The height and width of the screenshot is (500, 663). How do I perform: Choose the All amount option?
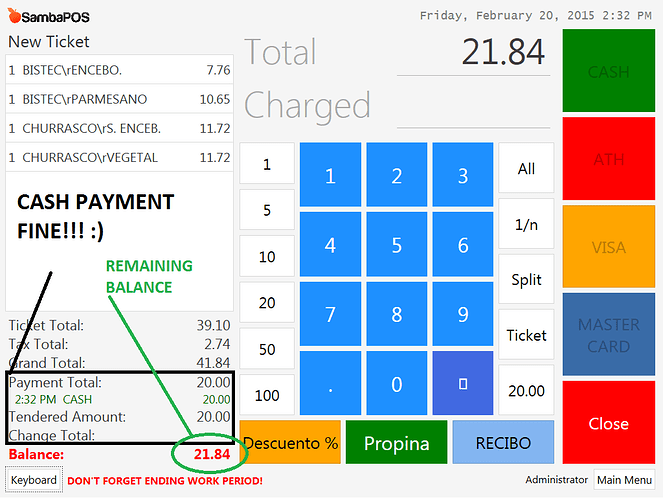click(526, 169)
